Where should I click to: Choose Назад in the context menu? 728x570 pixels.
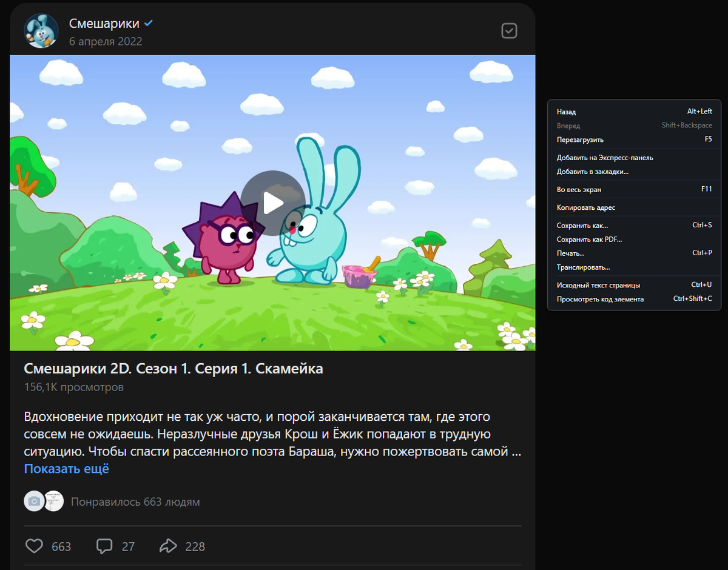(x=635, y=112)
